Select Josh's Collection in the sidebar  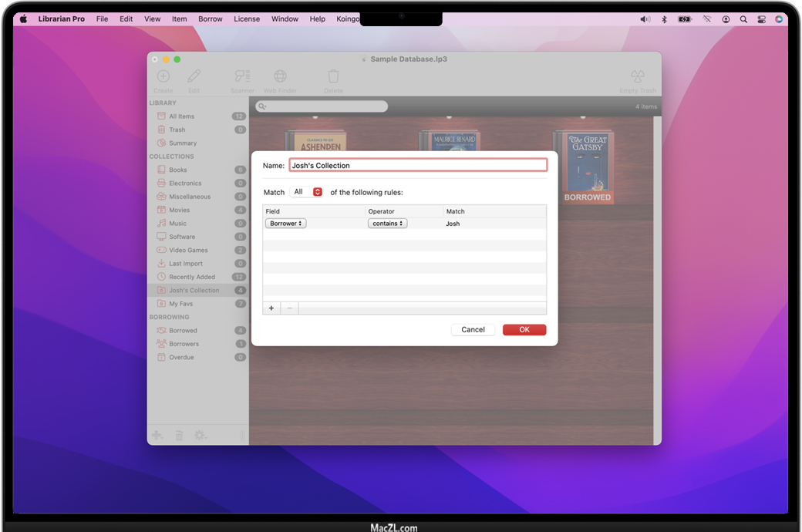tap(197, 290)
